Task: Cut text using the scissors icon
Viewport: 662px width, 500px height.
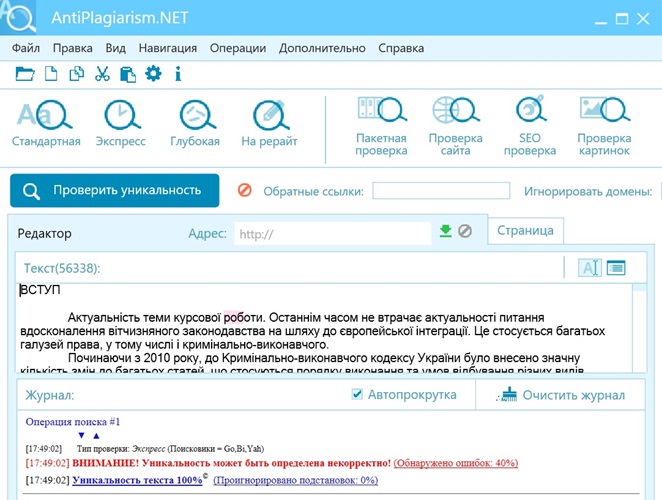Action: 102,74
